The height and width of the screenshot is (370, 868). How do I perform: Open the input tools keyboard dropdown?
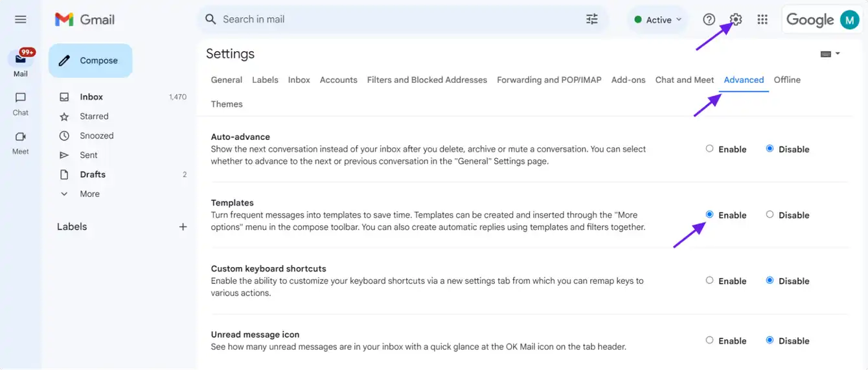click(830, 54)
